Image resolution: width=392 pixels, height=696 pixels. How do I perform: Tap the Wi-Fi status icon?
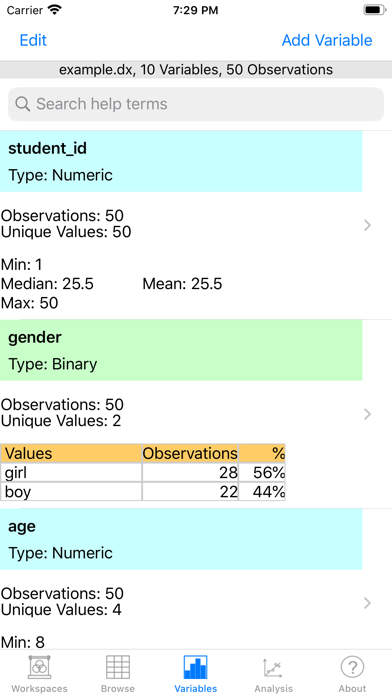point(55,10)
